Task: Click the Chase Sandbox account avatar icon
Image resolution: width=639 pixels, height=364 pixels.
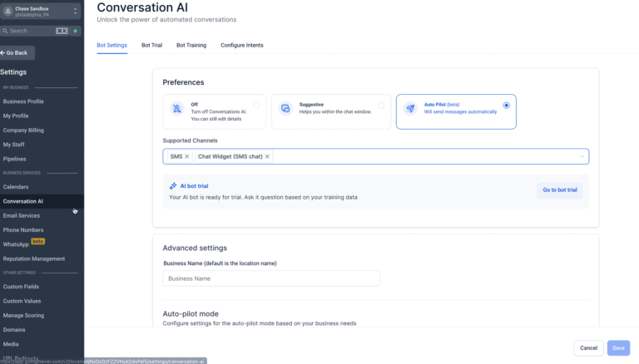Action: coord(7,12)
